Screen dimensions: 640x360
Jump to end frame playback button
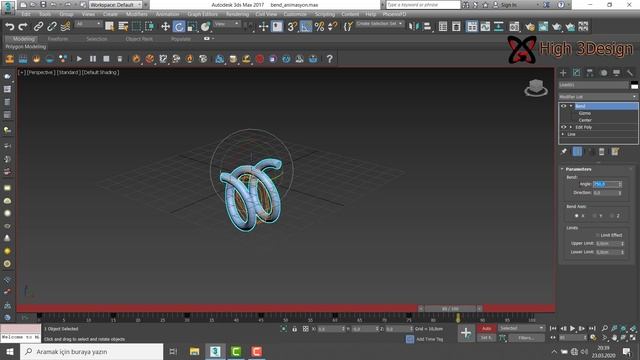[592, 328]
